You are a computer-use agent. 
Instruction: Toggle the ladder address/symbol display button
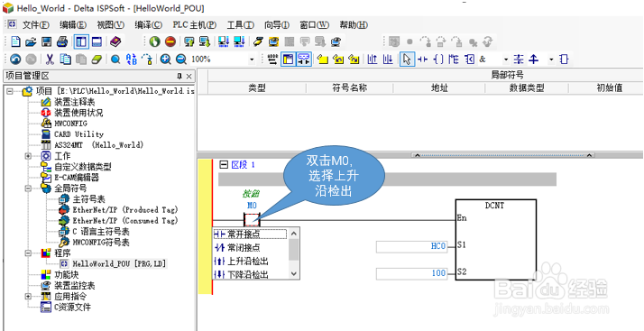pyautogui.click(x=304, y=60)
